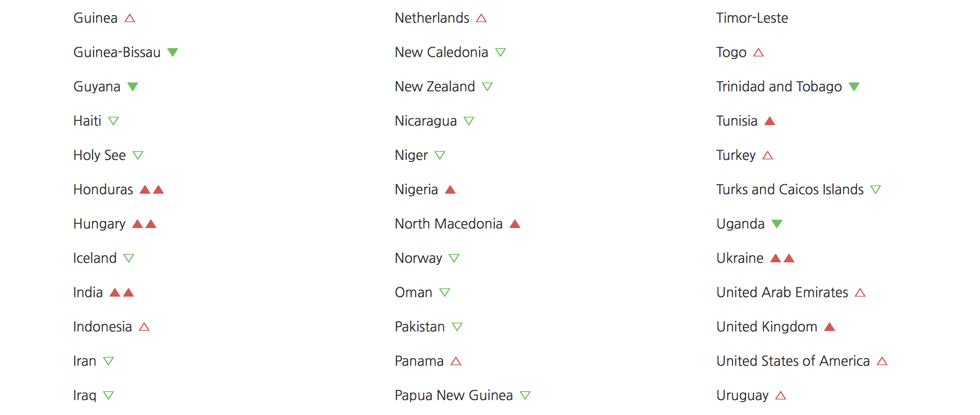Choose the India country name

[88, 292]
